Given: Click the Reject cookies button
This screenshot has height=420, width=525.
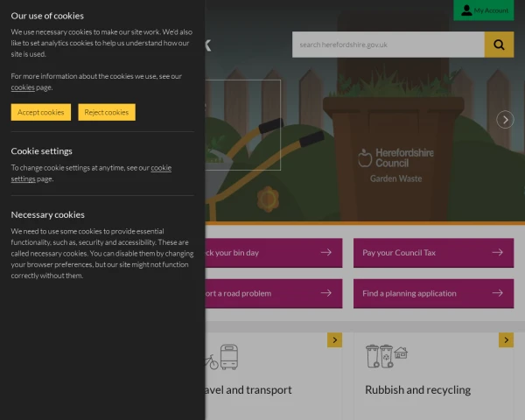Looking at the screenshot, I should click(x=107, y=112).
